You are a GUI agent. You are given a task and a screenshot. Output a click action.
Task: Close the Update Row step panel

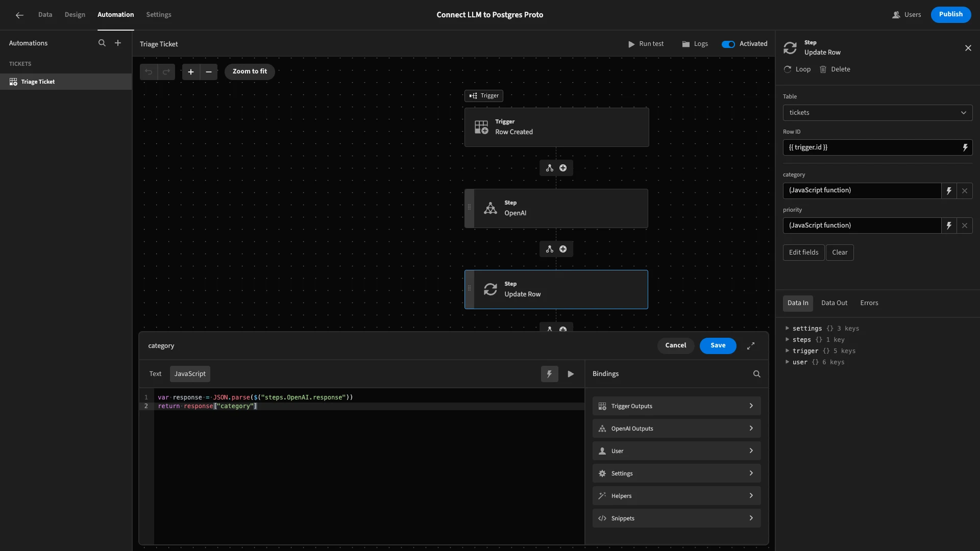968,48
